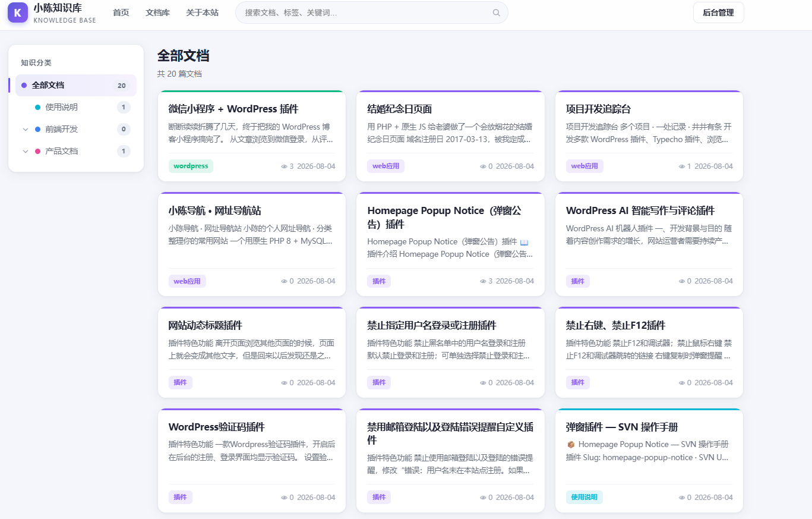Open 项目开发追踪台 document
Image resolution: width=812 pixels, height=519 pixels.
[598, 109]
